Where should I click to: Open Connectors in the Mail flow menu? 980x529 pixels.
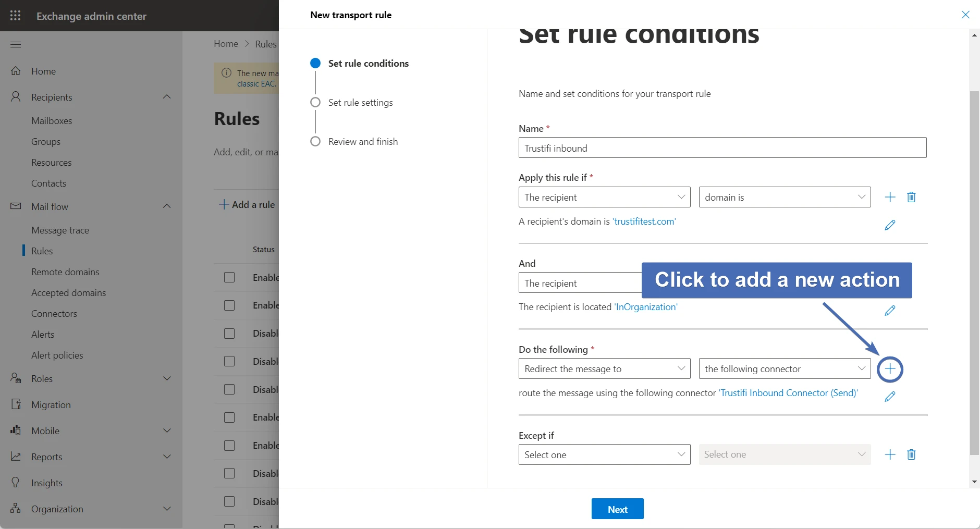click(54, 314)
